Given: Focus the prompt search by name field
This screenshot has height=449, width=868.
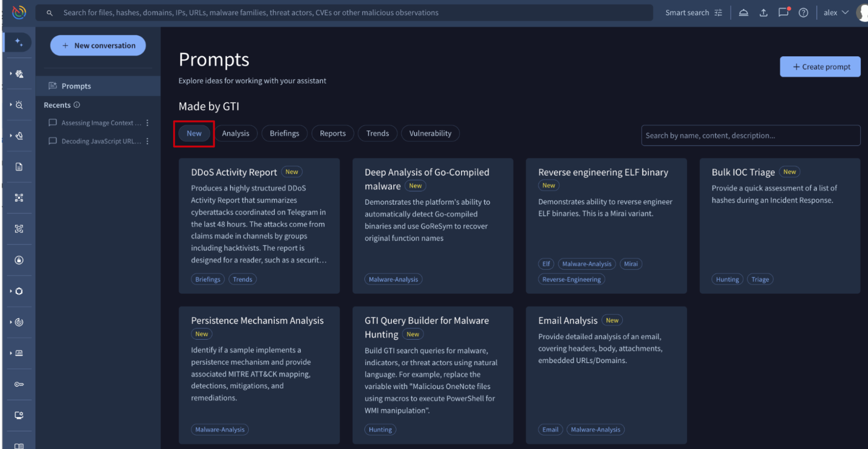Looking at the screenshot, I should (x=750, y=135).
